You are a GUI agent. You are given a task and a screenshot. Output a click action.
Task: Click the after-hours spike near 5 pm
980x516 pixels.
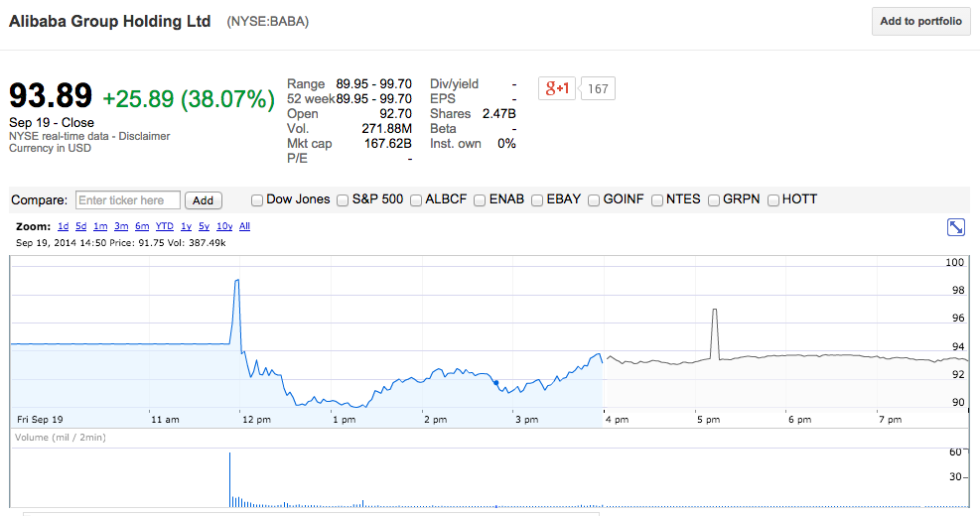(x=715, y=333)
